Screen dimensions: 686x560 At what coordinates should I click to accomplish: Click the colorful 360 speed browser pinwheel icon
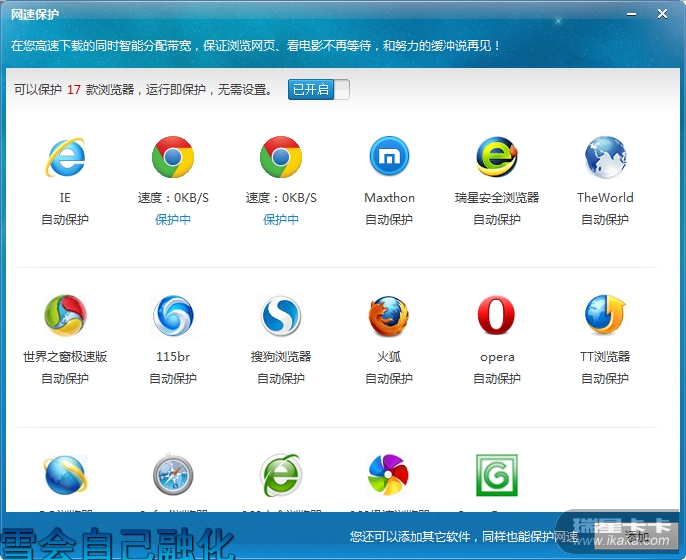point(388,475)
